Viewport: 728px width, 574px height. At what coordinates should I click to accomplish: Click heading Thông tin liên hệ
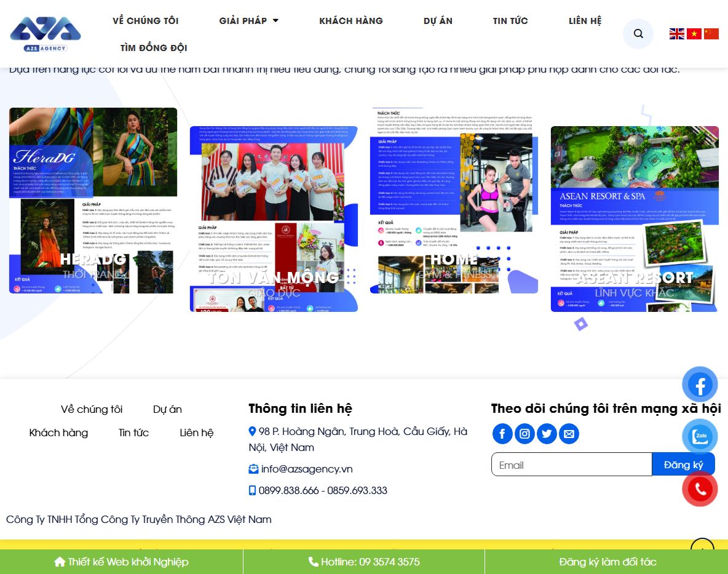click(301, 409)
